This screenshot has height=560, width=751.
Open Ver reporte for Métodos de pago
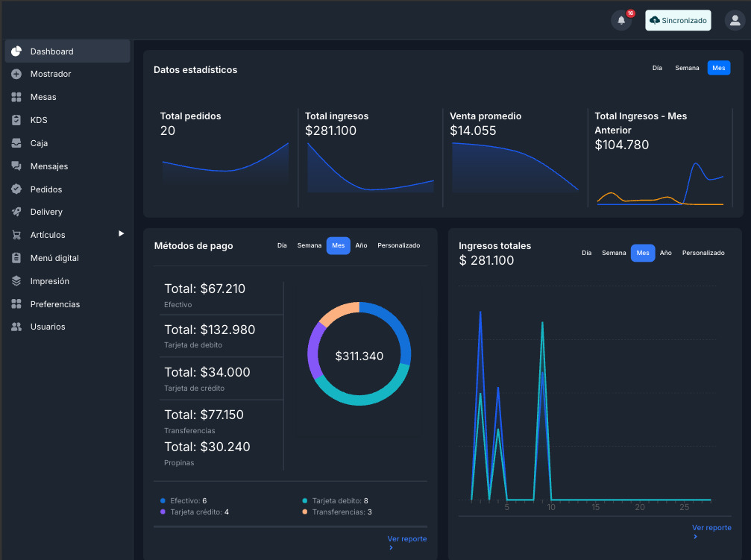pos(406,539)
